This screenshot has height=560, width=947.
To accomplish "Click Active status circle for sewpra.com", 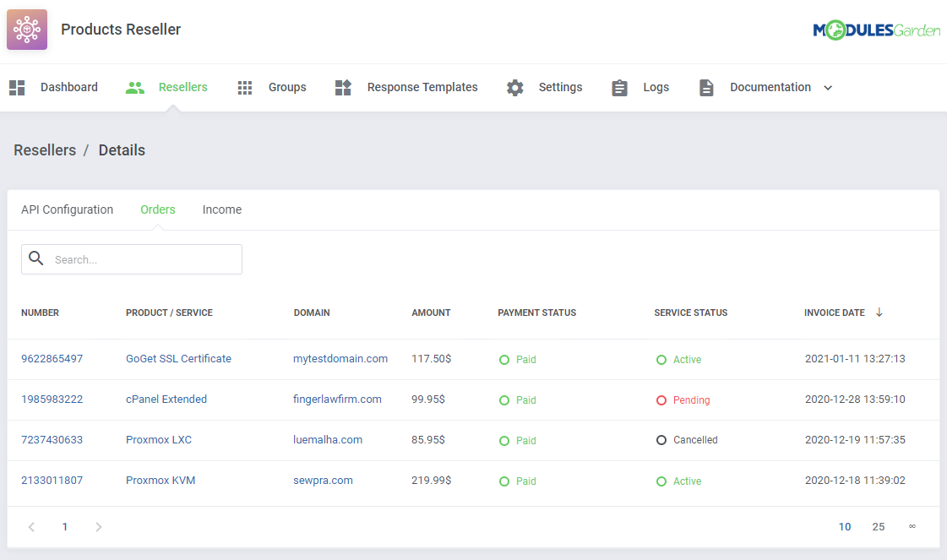I will pos(661,481).
